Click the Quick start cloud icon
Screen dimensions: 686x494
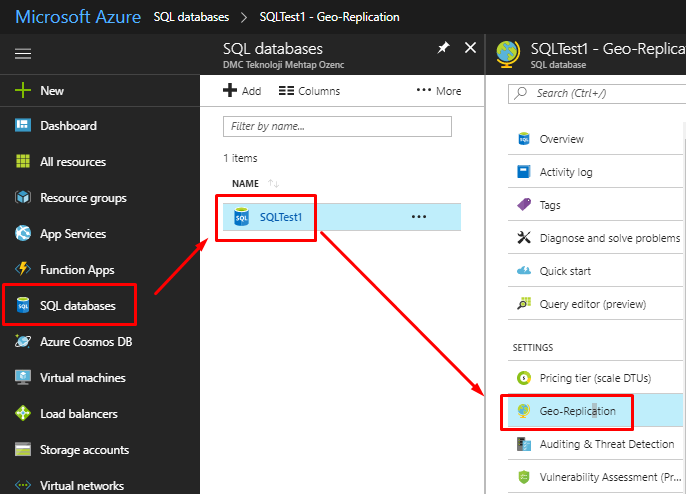pos(524,270)
